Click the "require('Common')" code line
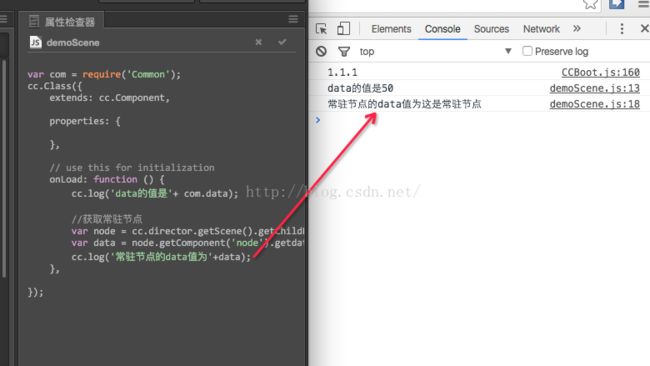This screenshot has width=650, height=366. click(x=104, y=75)
